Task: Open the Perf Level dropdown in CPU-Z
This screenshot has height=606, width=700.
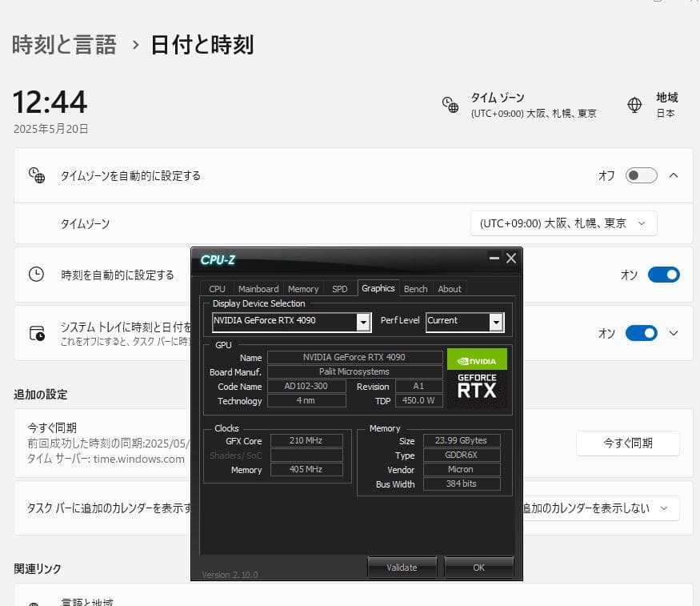Action: [x=497, y=321]
